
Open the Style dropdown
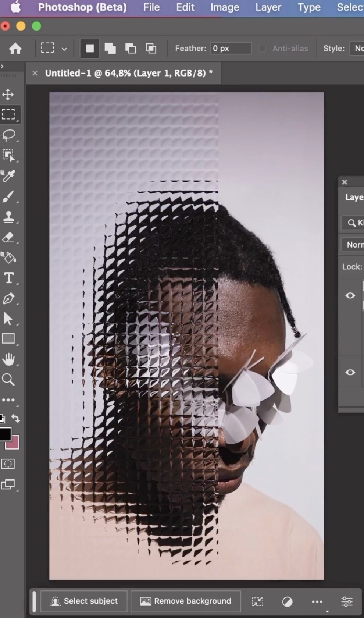tap(357, 48)
